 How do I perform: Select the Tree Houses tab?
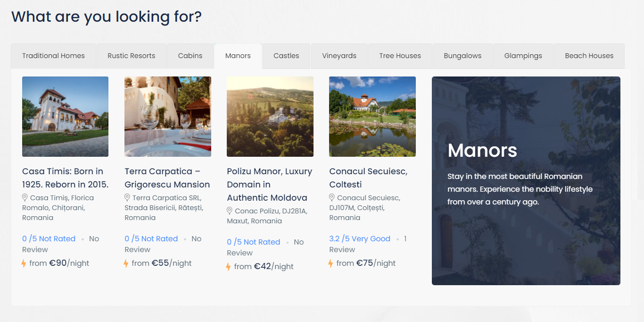coord(400,56)
